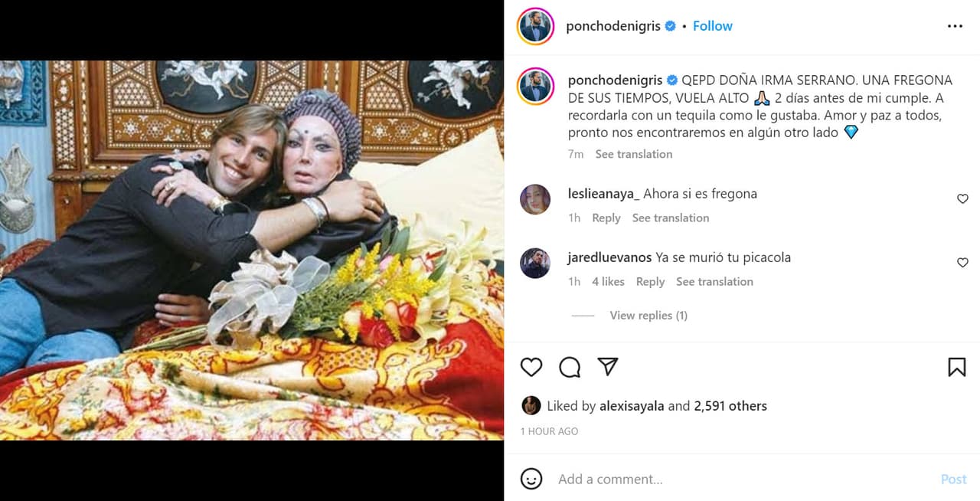Like the post using the heart icon
The width and height of the screenshot is (980, 501).
[531, 367]
